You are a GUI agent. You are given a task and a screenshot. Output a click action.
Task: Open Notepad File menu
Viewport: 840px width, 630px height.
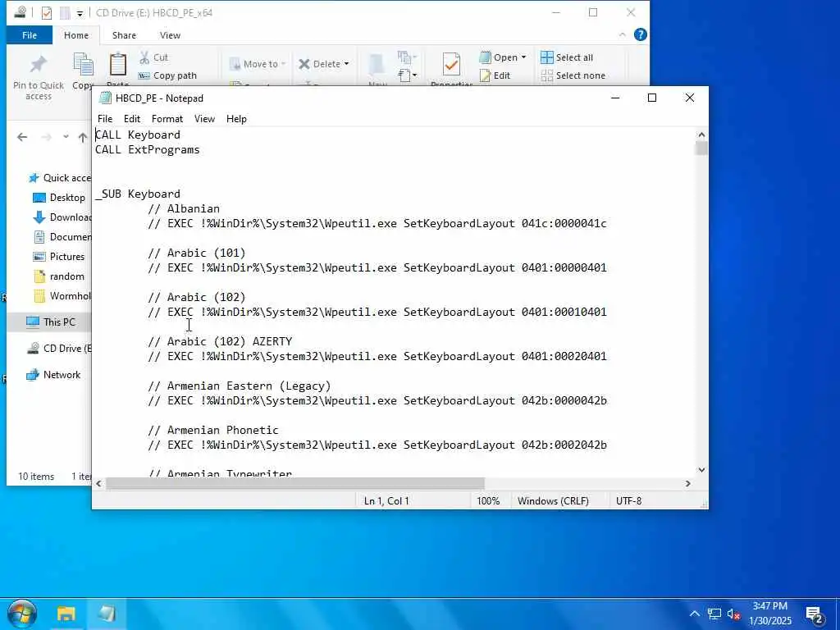click(105, 119)
